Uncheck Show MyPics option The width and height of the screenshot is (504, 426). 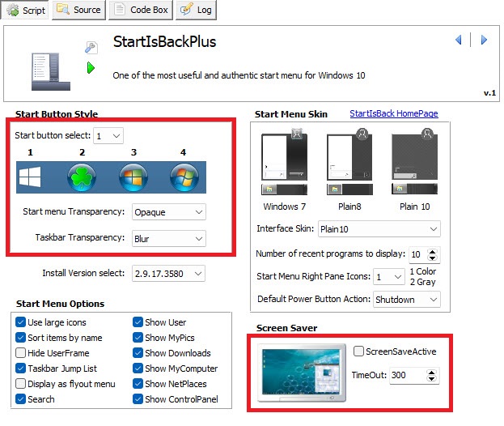138,338
